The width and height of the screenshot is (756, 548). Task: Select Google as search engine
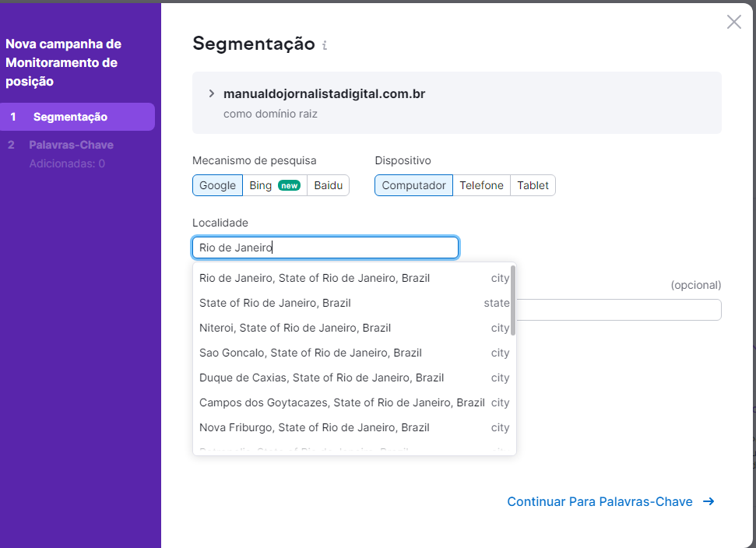[x=217, y=185]
